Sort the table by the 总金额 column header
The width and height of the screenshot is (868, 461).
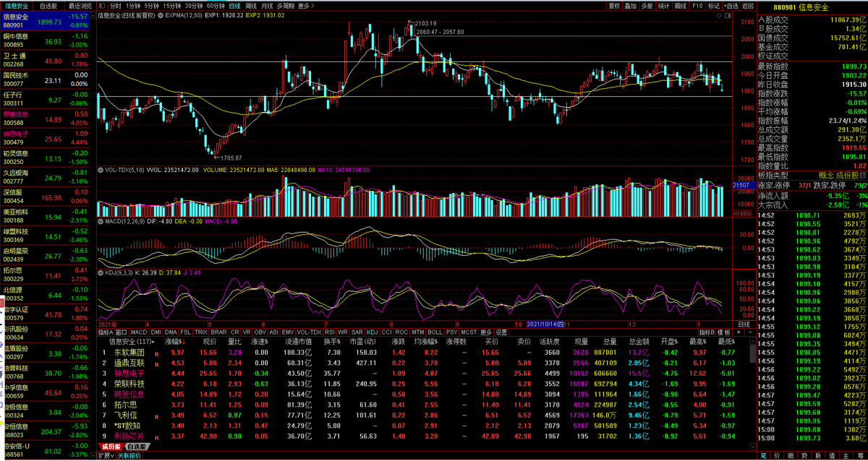[x=639, y=341]
